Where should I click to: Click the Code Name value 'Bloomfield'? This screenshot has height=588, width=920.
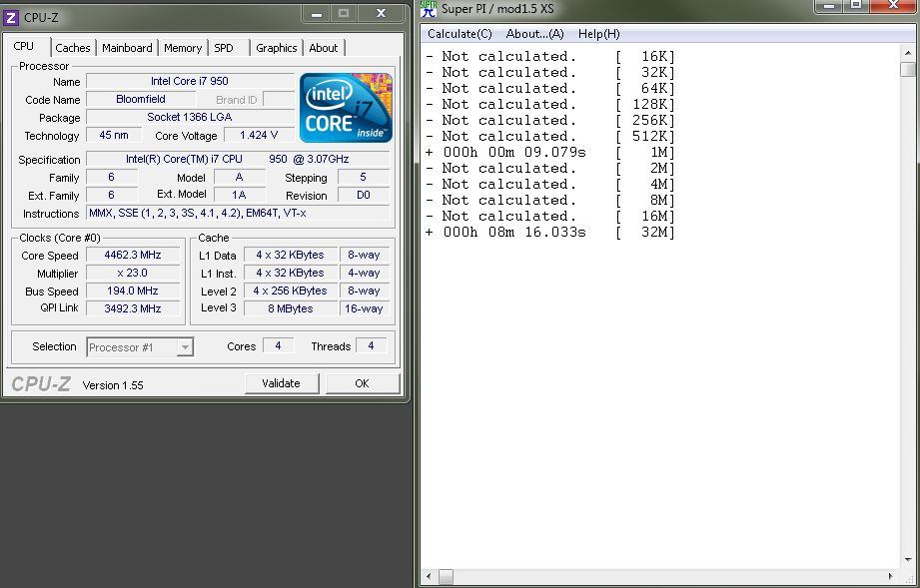(141, 99)
